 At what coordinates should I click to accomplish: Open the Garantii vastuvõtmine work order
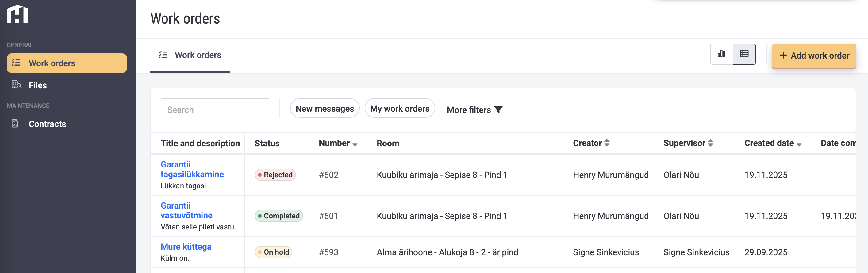[x=186, y=210]
